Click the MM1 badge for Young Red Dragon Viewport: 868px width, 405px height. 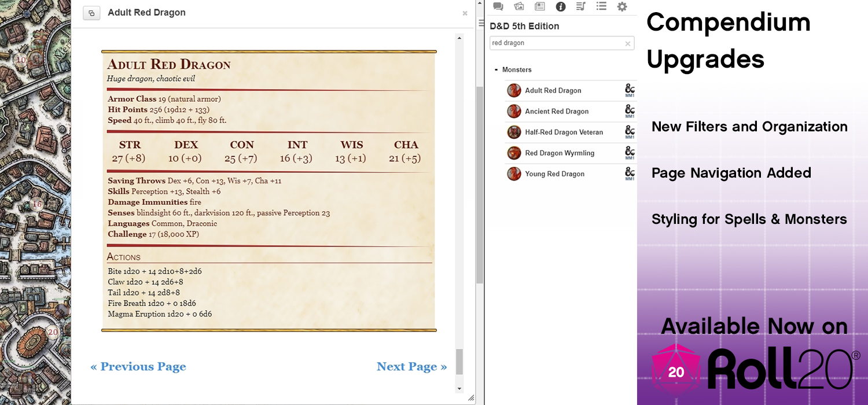pos(630,174)
